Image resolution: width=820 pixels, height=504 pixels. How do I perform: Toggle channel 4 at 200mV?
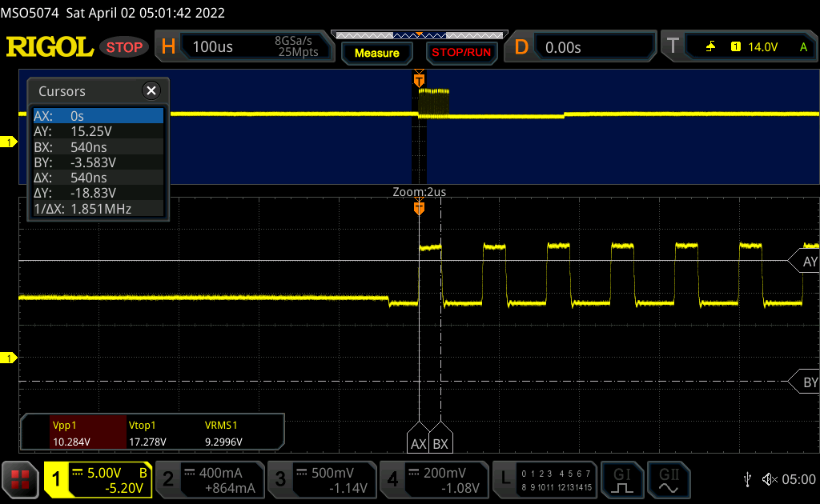[x=434, y=479]
